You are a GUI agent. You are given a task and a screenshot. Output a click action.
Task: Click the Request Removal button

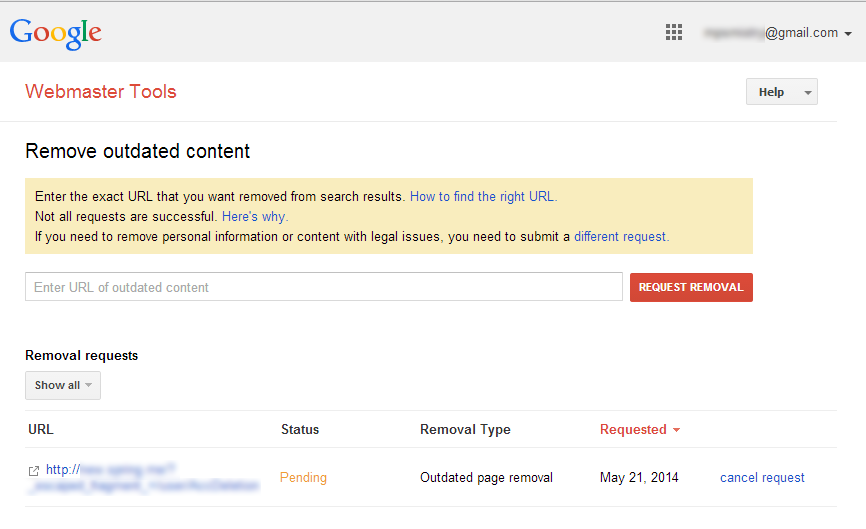691,287
